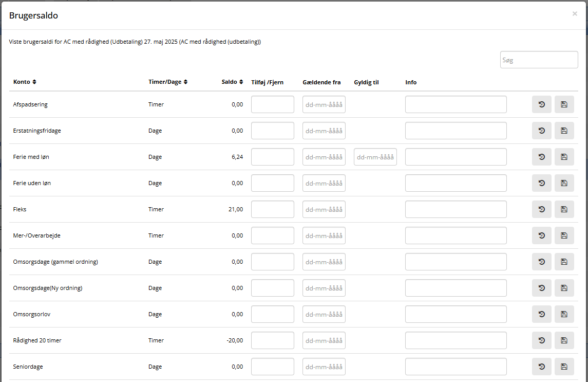
Task: Click Gyldig til date for Ferie med løn
Action: click(x=375, y=157)
